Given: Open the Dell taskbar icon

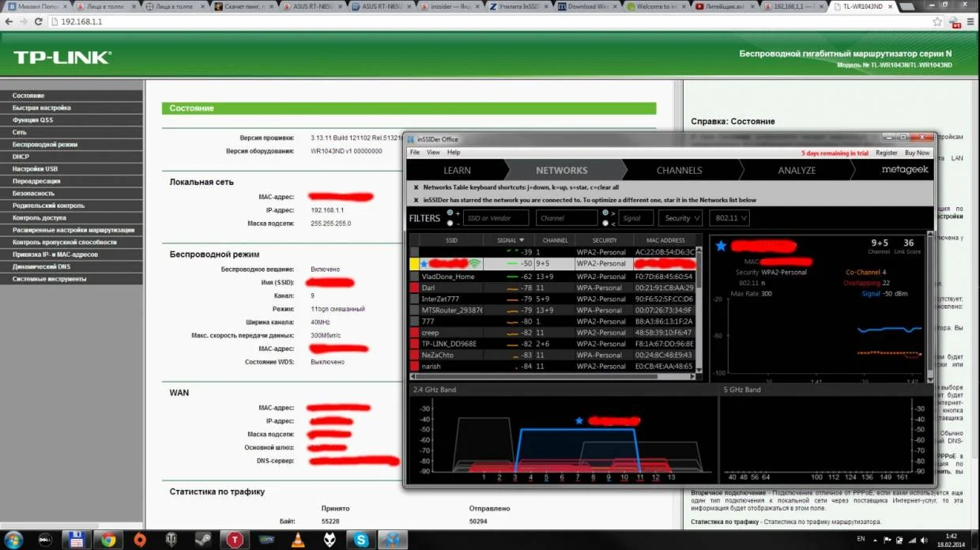Looking at the screenshot, I should [45, 540].
